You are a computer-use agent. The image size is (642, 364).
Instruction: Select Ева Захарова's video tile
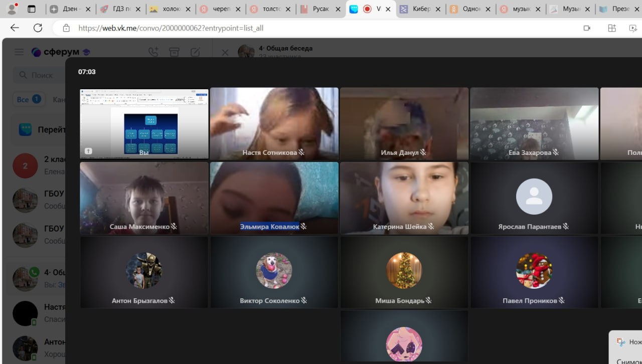pyautogui.click(x=534, y=124)
